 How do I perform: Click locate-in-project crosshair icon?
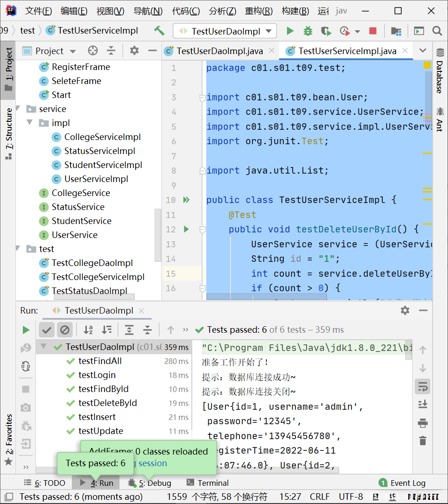click(93, 50)
